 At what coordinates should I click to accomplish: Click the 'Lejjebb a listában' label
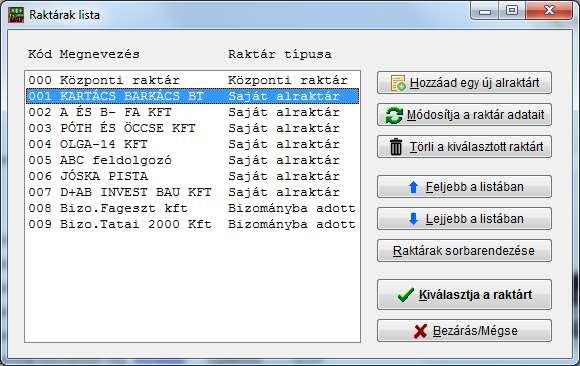[475, 219]
